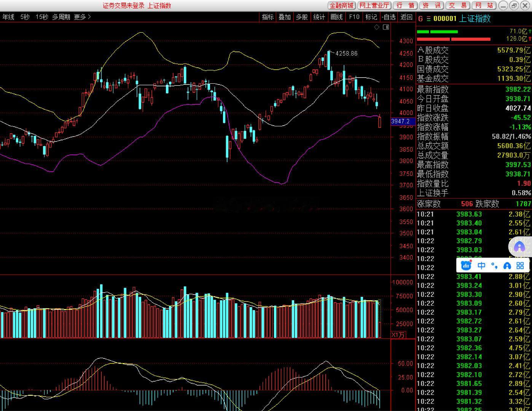
Task: Click the 返回 back button
Action: click(406, 17)
